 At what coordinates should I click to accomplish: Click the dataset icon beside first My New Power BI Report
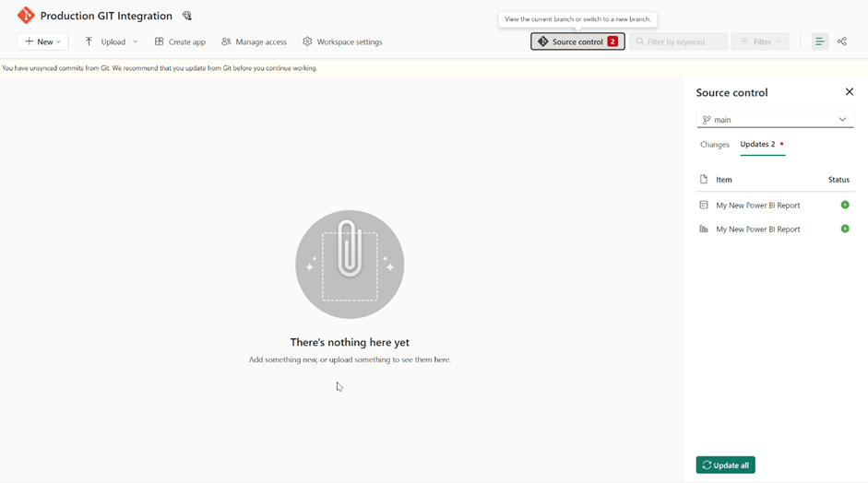pyautogui.click(x=704, y=205)
